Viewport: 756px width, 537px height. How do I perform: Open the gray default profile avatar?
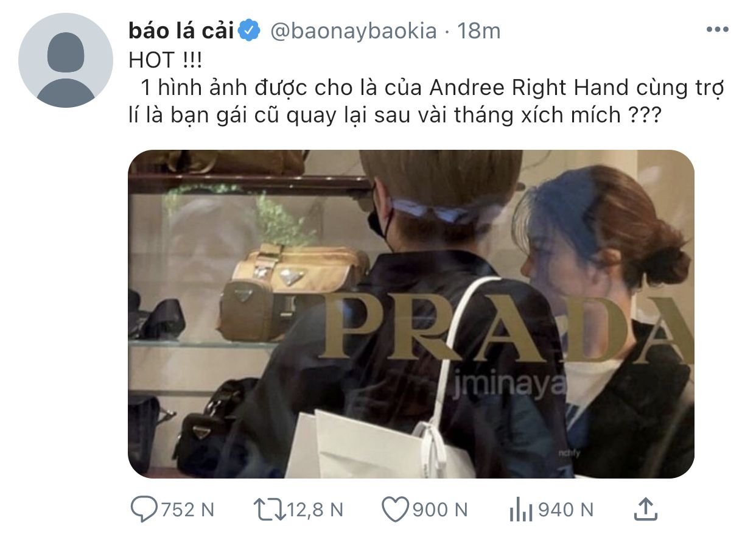click(65, 60)
